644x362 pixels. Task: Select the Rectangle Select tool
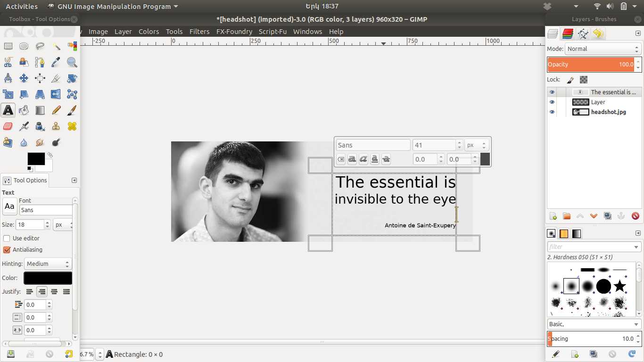[8, 46]
